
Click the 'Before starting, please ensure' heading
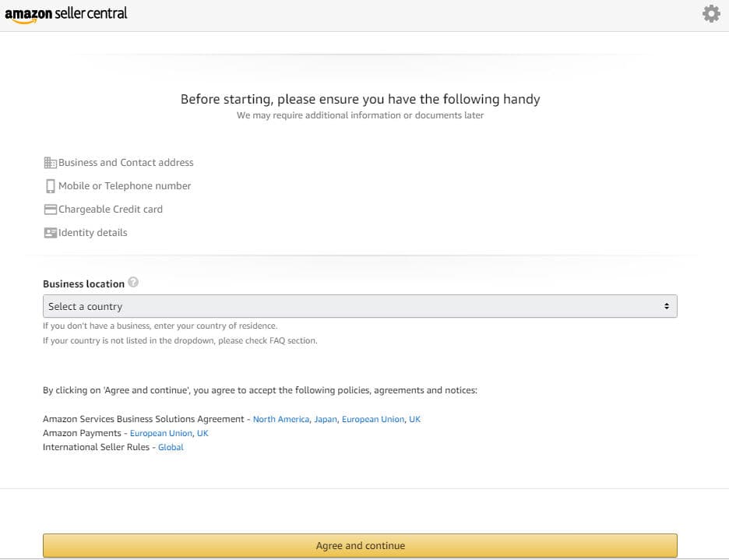click(361, 99)
